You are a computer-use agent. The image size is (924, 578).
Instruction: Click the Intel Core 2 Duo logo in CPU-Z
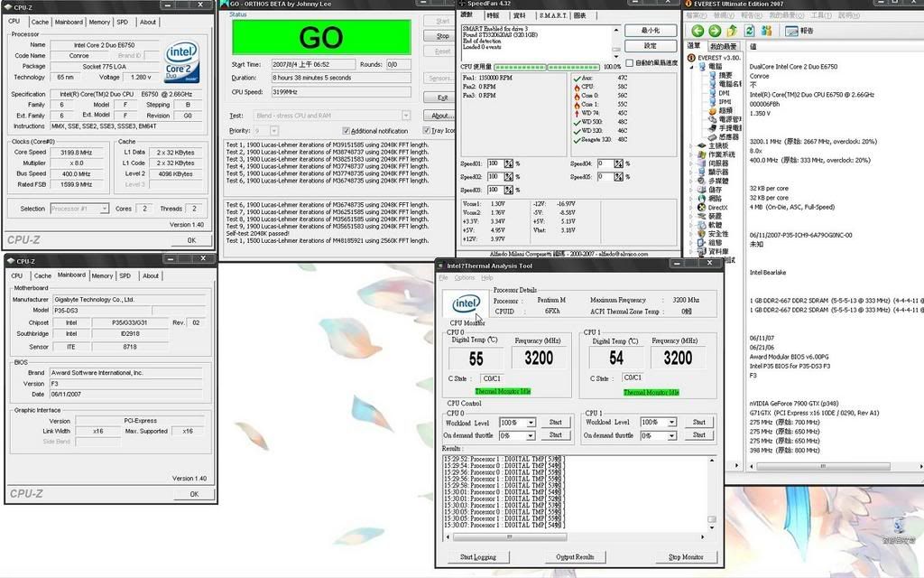(182, 59)
